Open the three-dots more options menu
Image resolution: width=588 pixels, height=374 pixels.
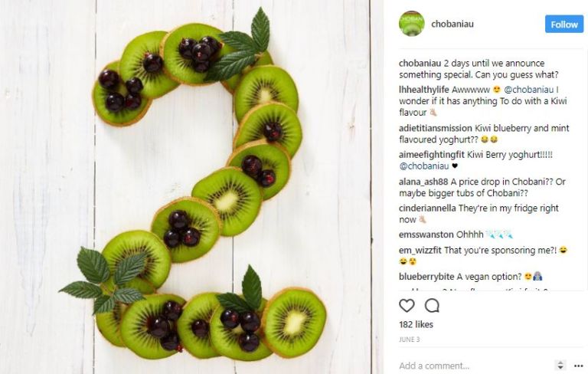(579, 366)
